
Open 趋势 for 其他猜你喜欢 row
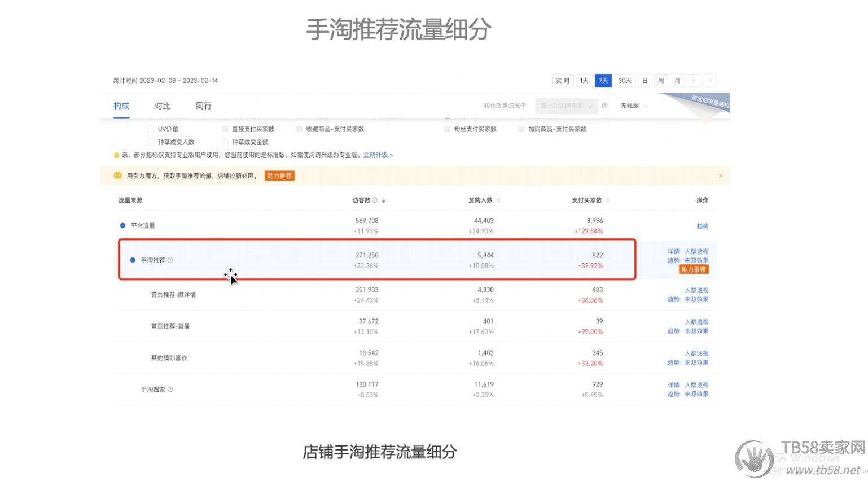[x=673, y=363]
